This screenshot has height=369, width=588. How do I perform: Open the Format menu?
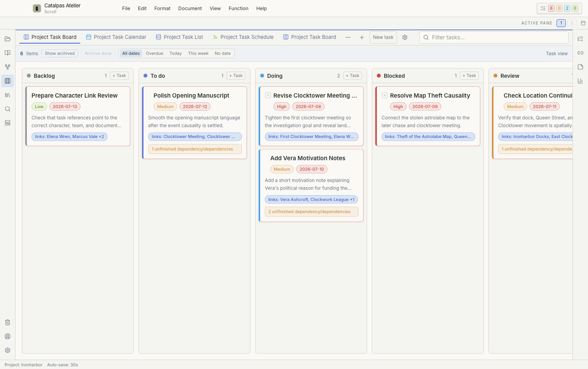coord(162,8)
